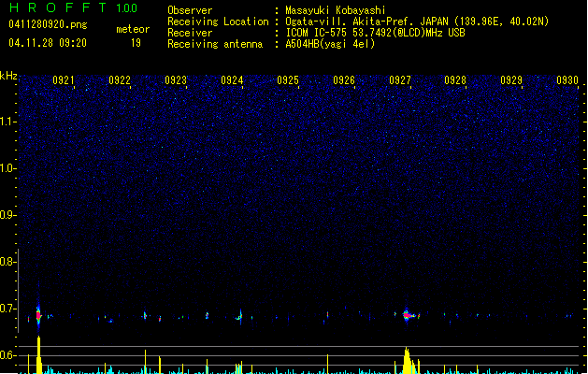Click the 0928 time marker

(455, 80)
